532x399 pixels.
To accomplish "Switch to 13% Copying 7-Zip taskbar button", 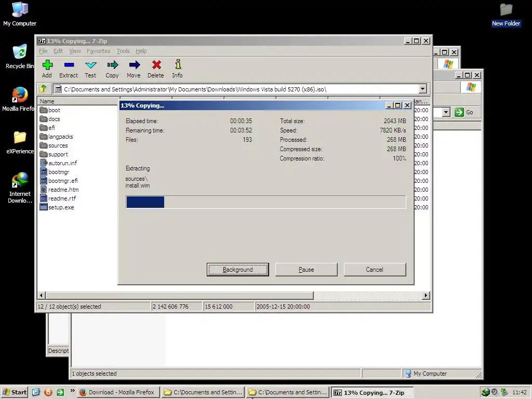I will [x=372, y=393].
